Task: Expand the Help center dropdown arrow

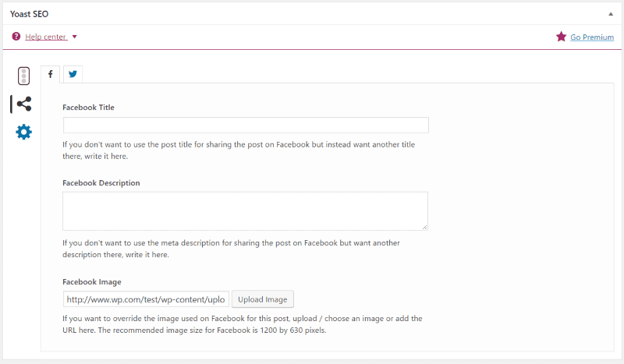Action: coord(75,37)
